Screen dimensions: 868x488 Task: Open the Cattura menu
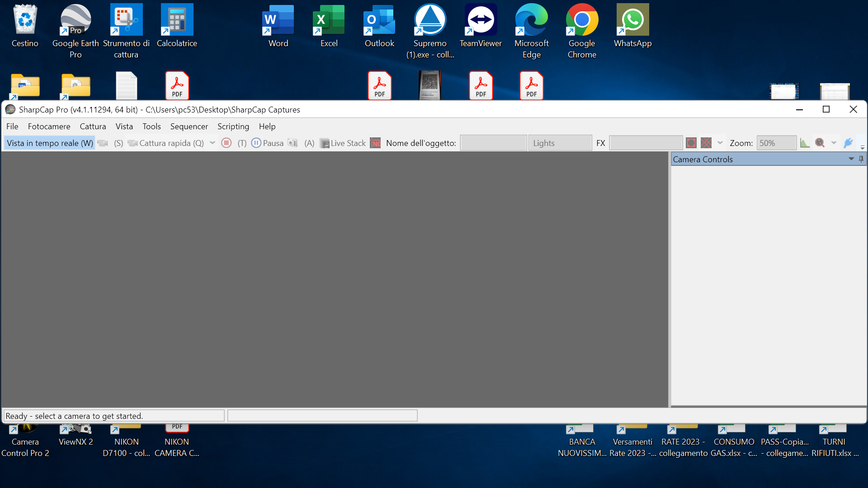[x=93, y=127]
